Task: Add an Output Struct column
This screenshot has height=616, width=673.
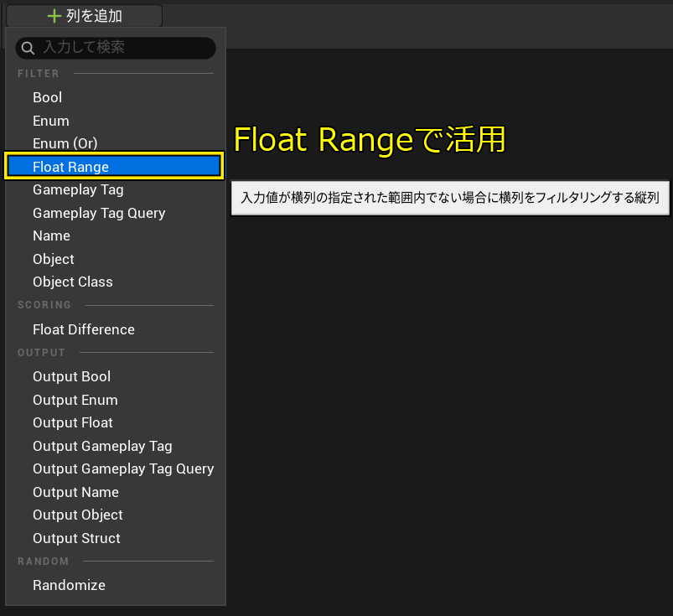Action: (116, 538)
